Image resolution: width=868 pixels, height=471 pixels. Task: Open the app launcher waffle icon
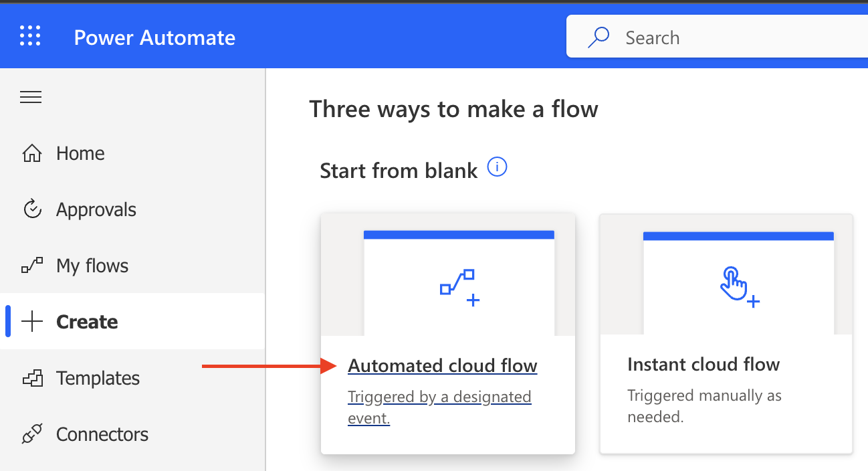30,36
